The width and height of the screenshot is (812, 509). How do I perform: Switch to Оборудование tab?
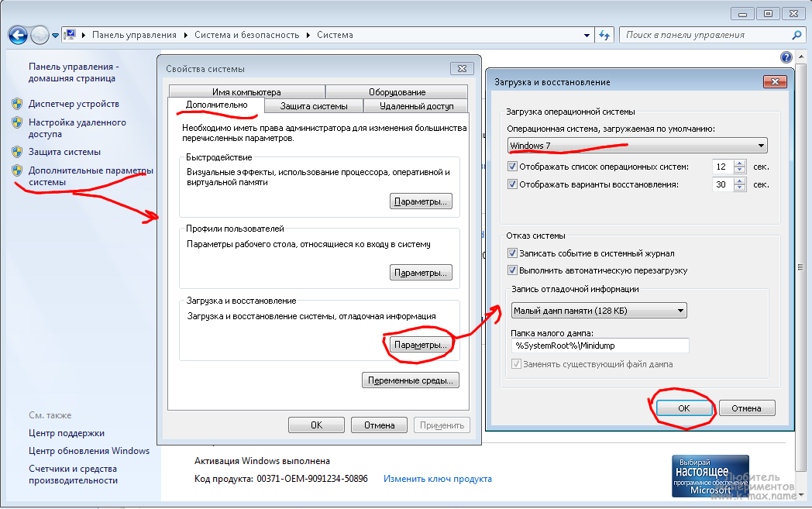pos(397,91)
